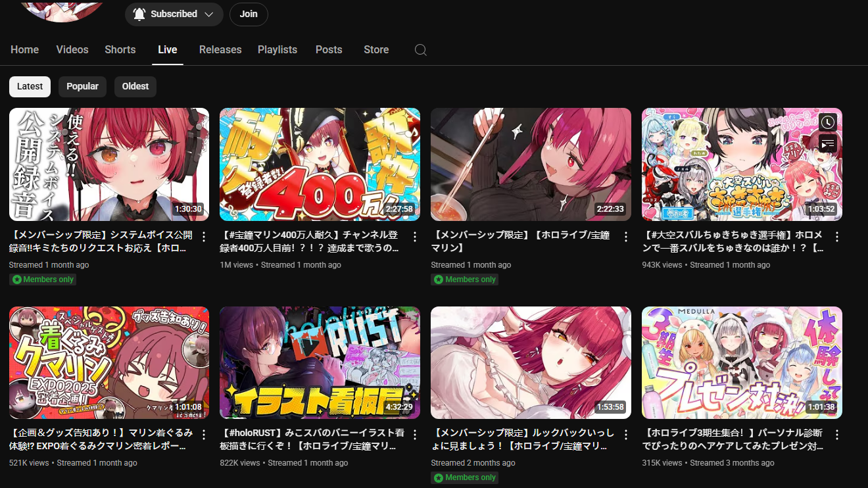Open title link システムボイス公開録音!!

101,241
